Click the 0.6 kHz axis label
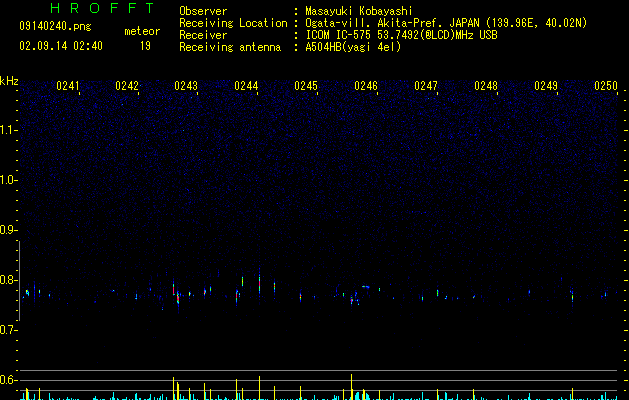Image resolution: width=629 pixels, height=400 pixels. tap(8, 380)
